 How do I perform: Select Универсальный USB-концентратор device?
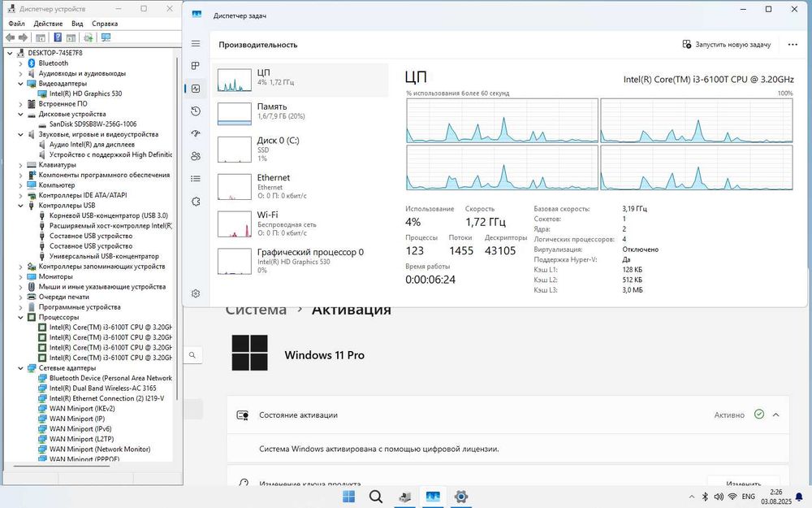click(104, 257)
